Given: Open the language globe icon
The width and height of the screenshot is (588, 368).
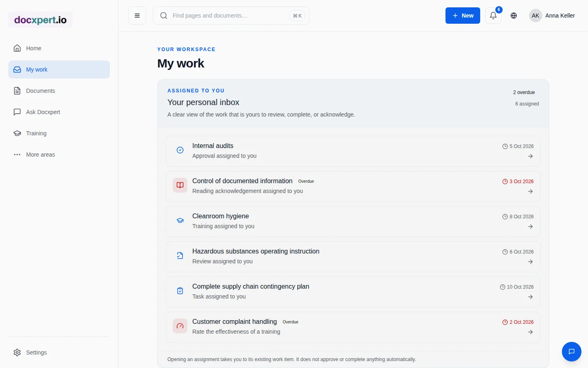Looking at the screenshot, I should pyautogui.click(x=514, y=16).
